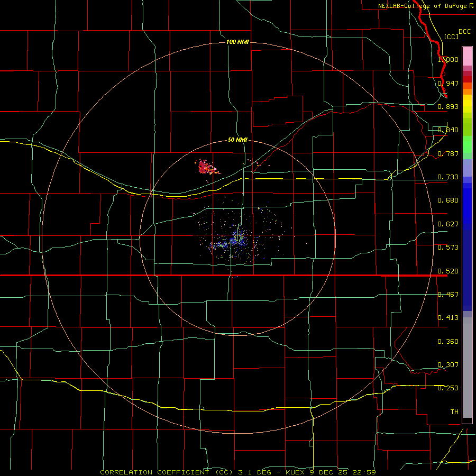The width and height of the screenshot is (476, 476).
Task: Click the Correlation Coefficient product caption at the bottom
Action: click(x=238, y=472)
